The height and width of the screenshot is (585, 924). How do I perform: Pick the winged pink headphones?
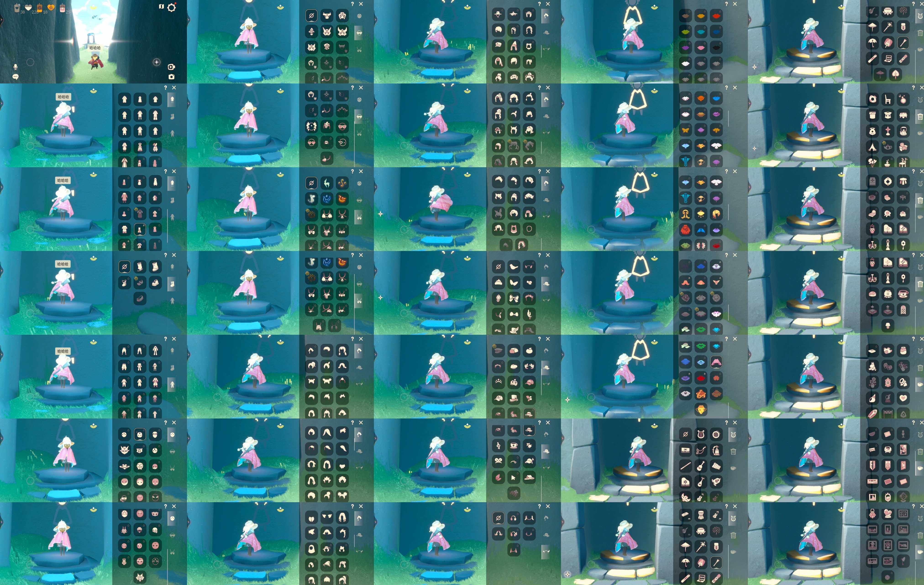[513, 534]
